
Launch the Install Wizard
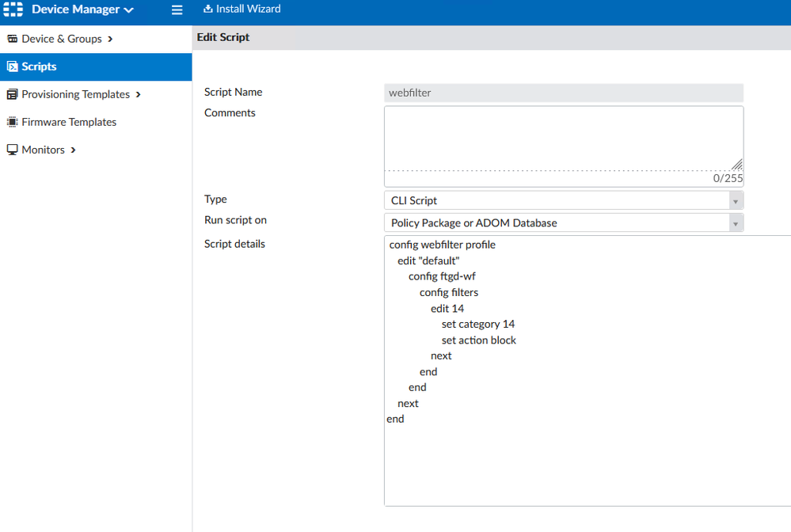click(x=248, y=9)
